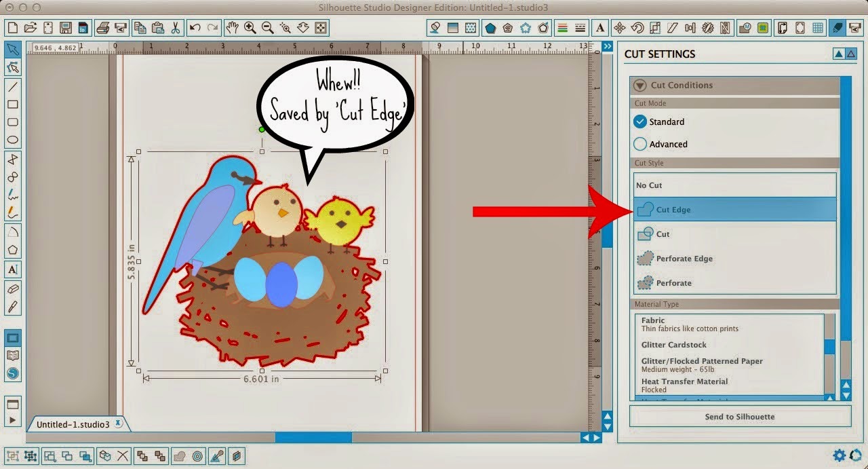Select the Ellipse drawing tool
Viewport: 868px width, 469px height.
pyautogui.click(x=12, y=140)
